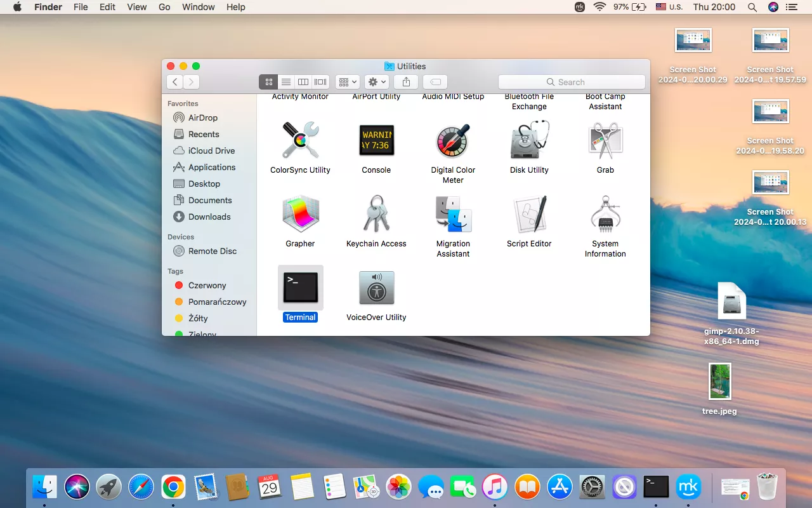Open the Action gear dropdown menu

pos(377,82)
